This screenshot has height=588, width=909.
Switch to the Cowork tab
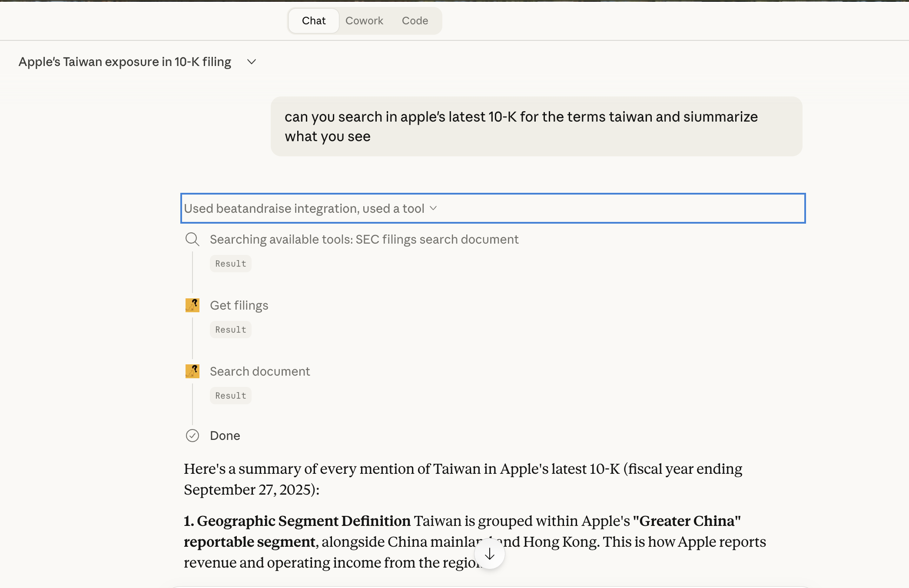pyautogui.click(x=364, y=21)
